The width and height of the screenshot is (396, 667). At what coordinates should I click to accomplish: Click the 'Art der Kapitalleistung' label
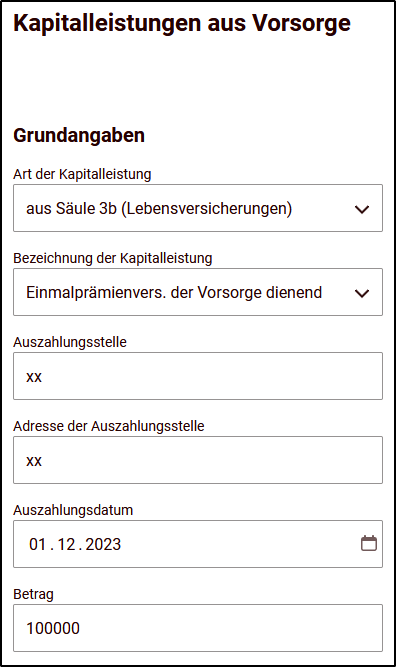(x=82, y=174)
